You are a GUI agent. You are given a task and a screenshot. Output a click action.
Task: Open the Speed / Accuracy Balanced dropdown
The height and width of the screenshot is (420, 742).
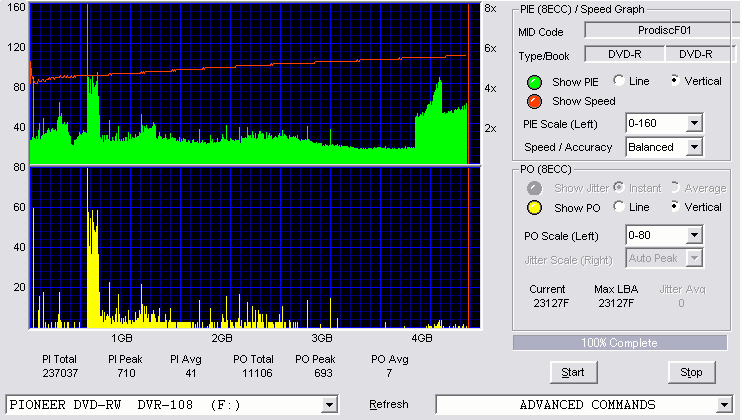click(x=694, y=147)
